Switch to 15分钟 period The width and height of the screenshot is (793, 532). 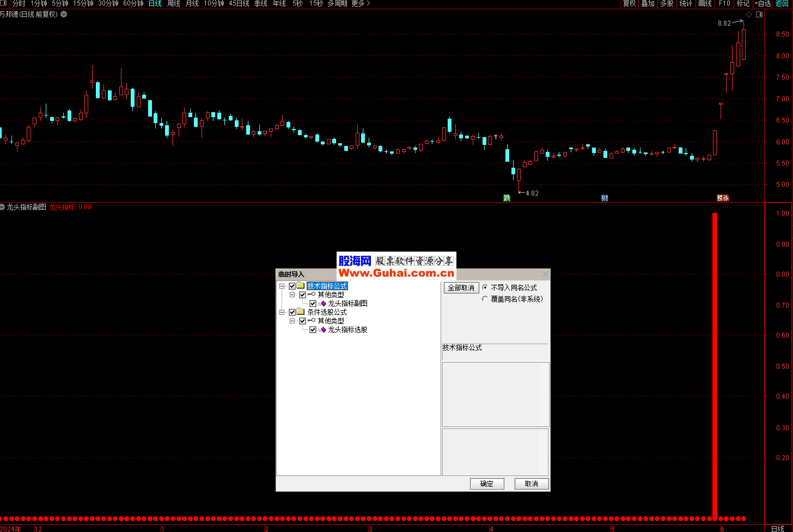(83, 3)
